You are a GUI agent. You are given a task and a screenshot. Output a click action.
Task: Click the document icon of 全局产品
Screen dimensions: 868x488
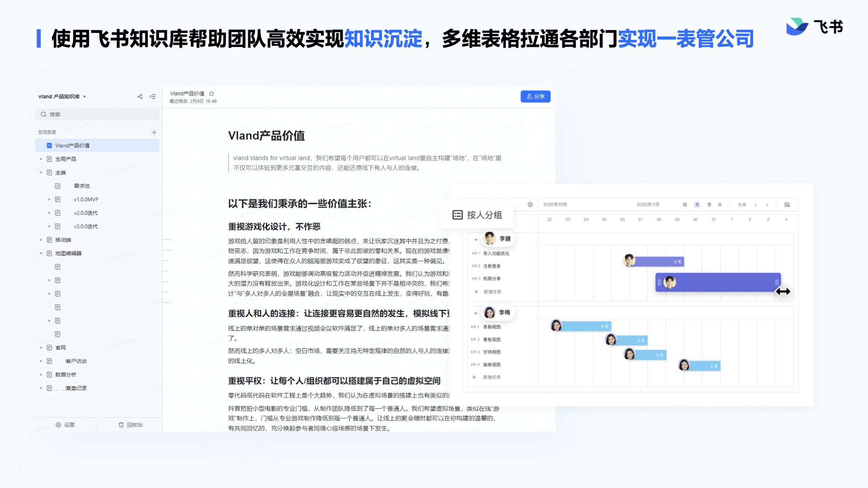tap(49, 159)
